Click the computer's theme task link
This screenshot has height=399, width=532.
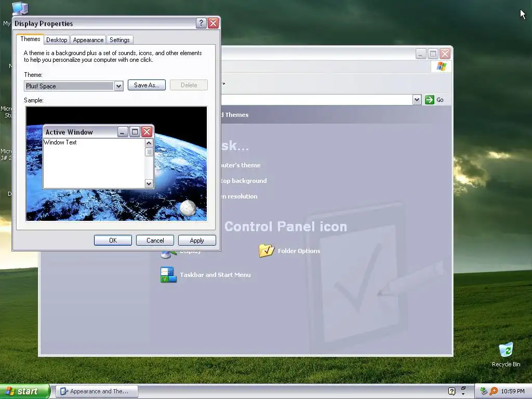click(x=241, y=165)
